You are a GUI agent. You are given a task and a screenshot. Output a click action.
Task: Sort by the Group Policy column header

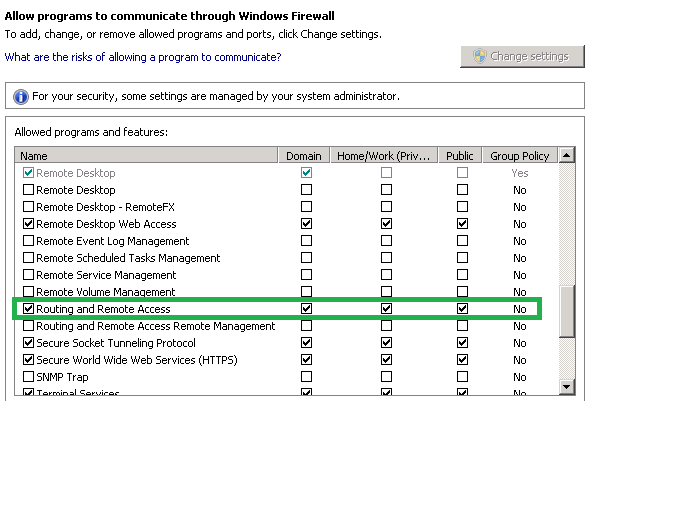point(520,156)
